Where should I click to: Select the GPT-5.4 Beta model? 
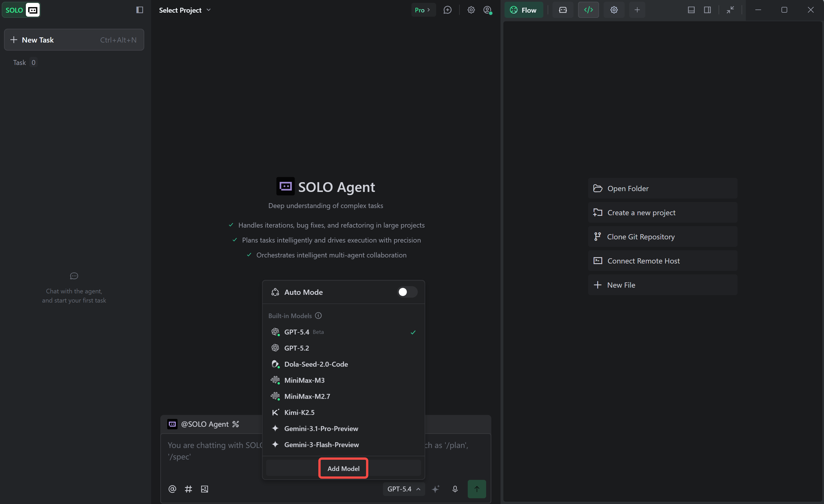(343, 332)
